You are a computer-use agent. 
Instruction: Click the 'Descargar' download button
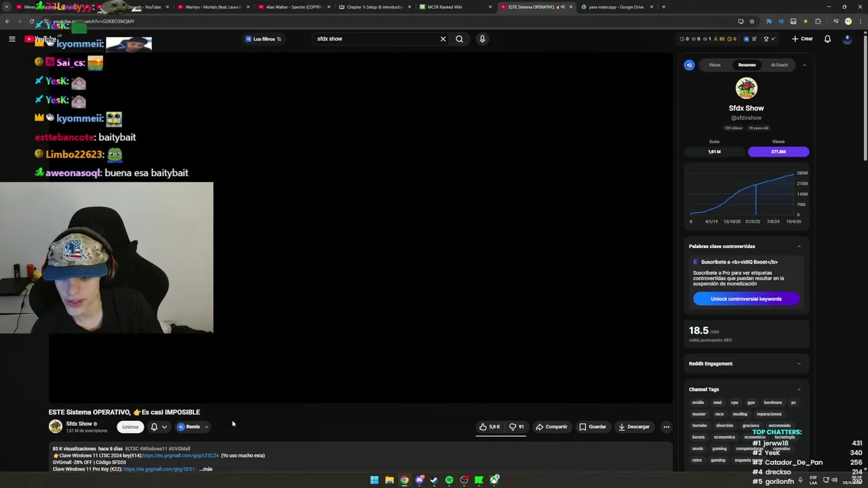(x=634, y=427)
